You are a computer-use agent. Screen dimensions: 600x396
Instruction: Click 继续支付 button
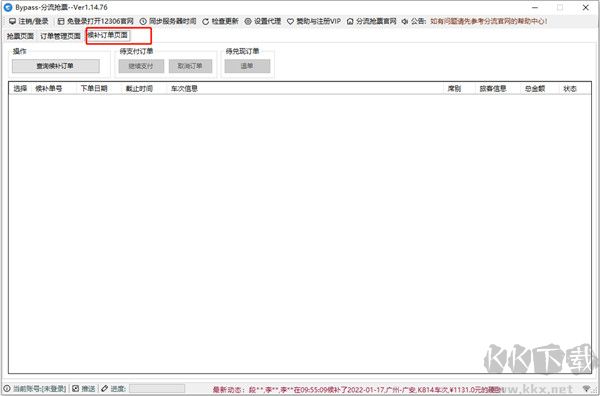click(x=141, y=66)
